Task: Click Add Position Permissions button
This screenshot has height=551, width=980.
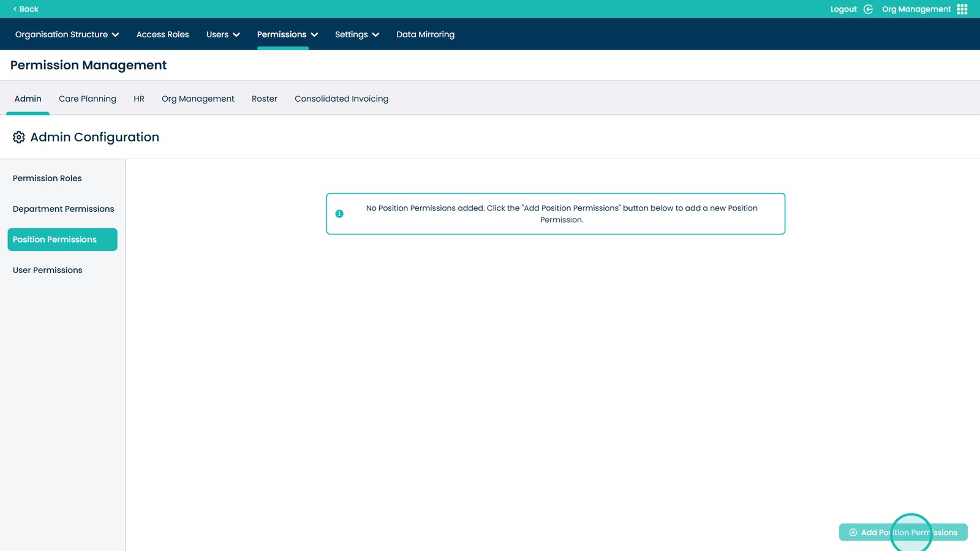Action: coord(903,532)
